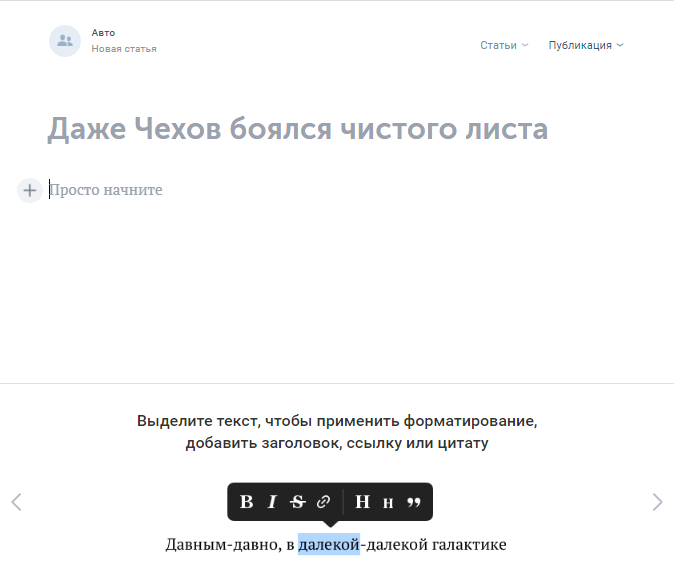Apply bold formatting with the B icon
Screen dimensions: 674x572
point(247,502)
